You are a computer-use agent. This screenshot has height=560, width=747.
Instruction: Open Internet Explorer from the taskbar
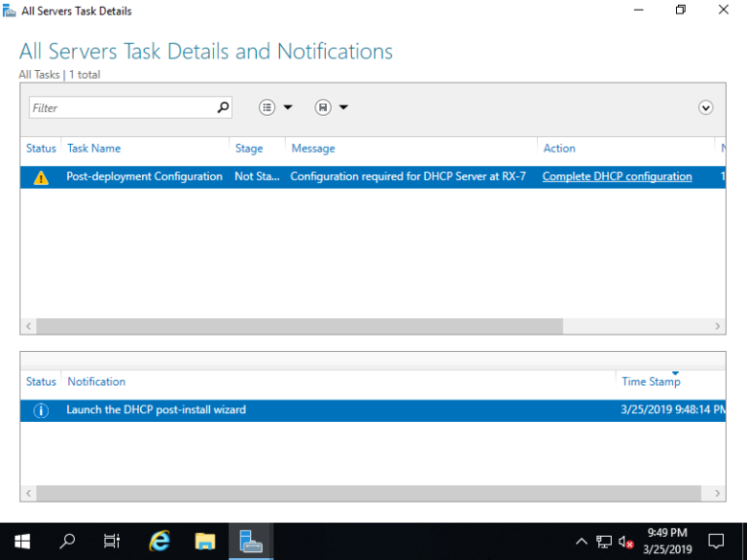pyautogui.click(x=160, y=541)
